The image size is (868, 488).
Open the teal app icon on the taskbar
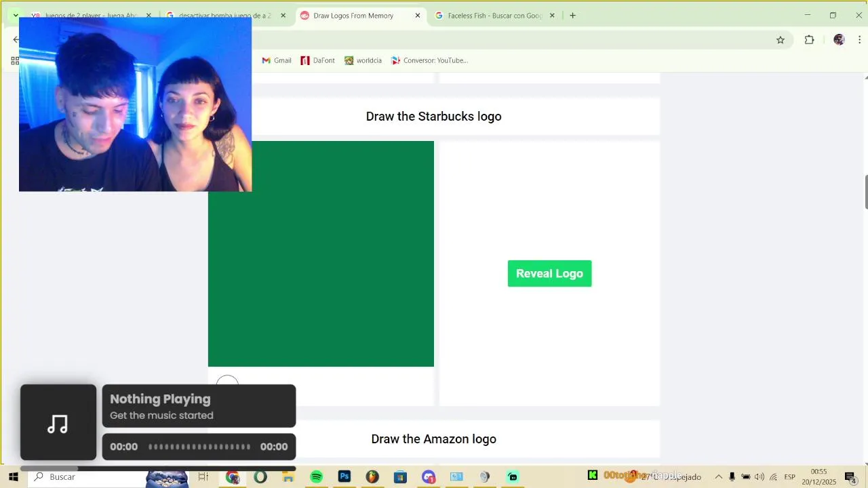513,477
